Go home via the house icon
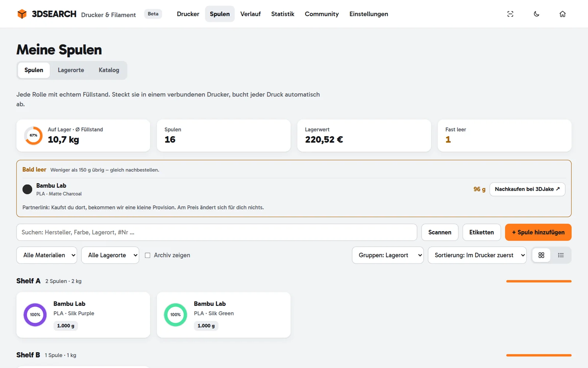Image resolution: width=588 pixels, height=368 pixels. pos(563,14)
